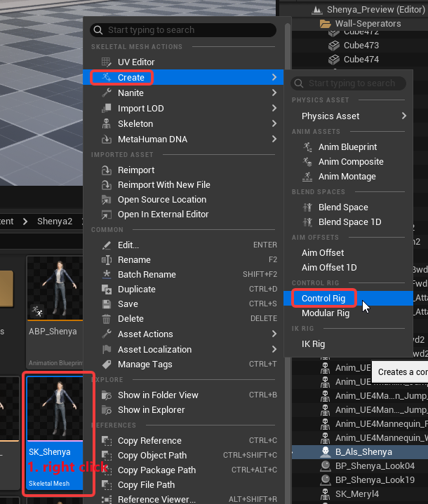
Task: Select Cube474 in the Outliner
Action: tap(361, 60)
